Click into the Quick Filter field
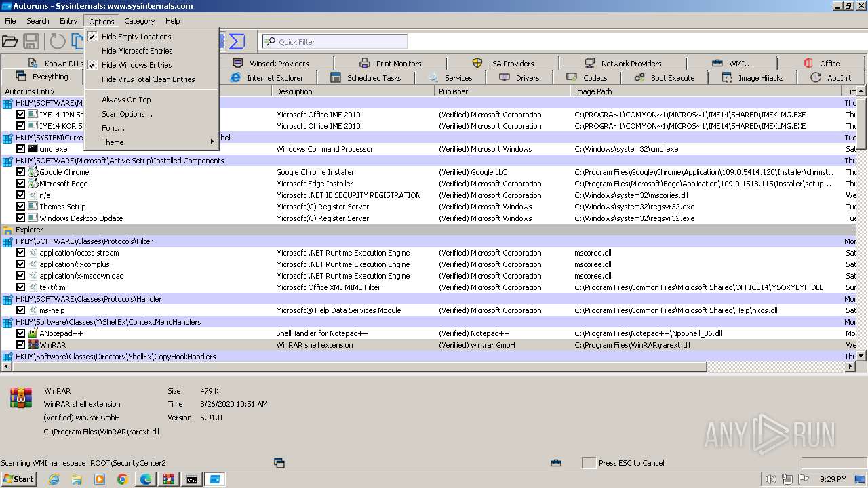The height and width of the screenshot is (488, 868). pyautogui.click(x=334, y=42)
